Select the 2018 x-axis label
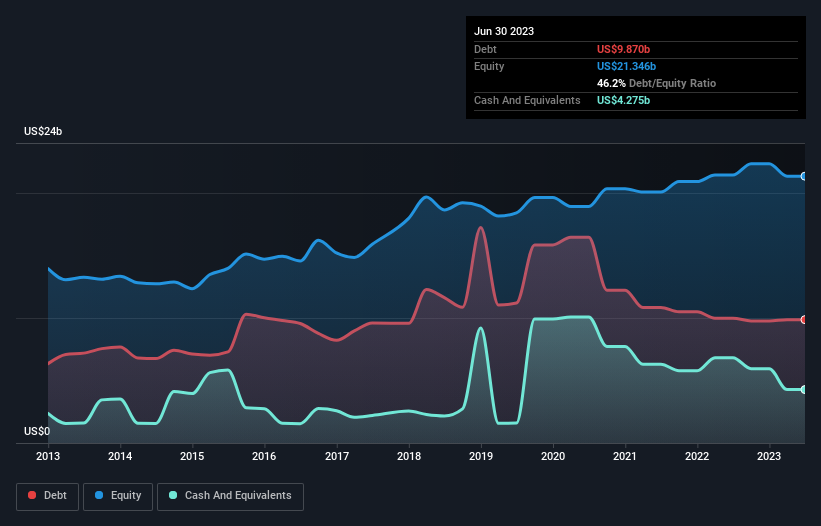Image resolution: width=821 pixels, height=526 pixels. click(409, 456)
